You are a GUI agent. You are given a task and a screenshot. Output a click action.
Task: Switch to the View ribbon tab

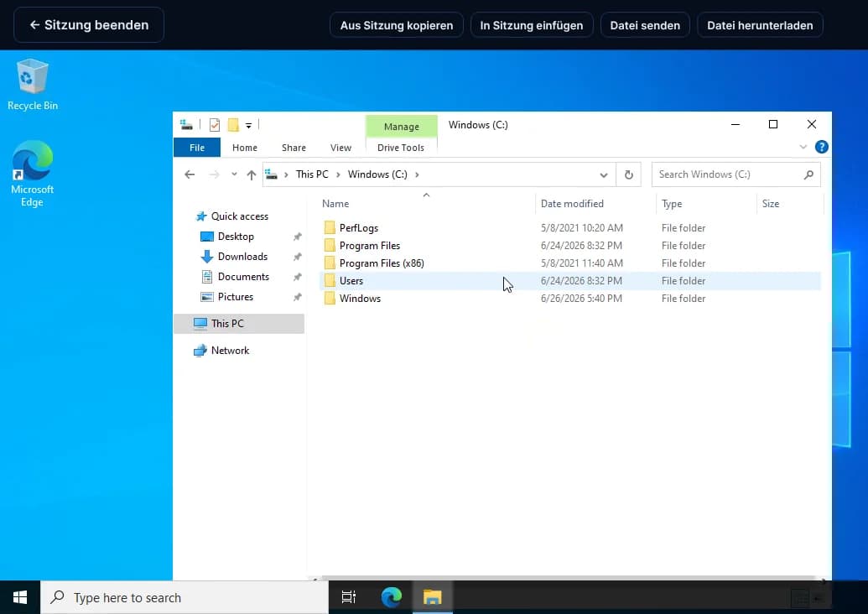(340, 148)
